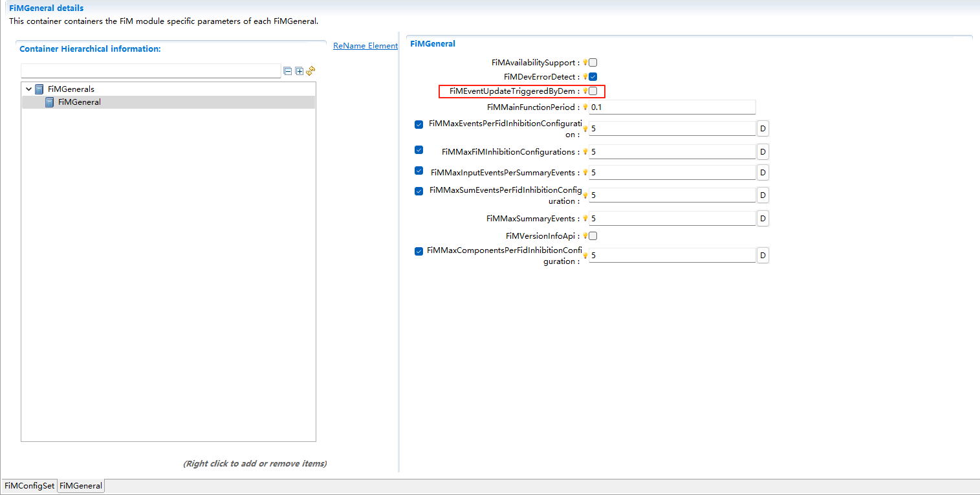Image resolution: width=980 pixels, height=495 pixels.
Task: Uncheck the FiMDevErrorDetect checkbox
Action: pyautogui.click(x=593, y=77)
